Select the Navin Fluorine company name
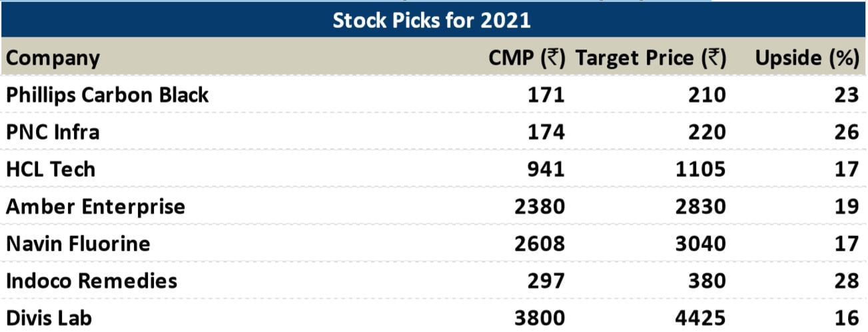868x332 pixels. point(78,243)
